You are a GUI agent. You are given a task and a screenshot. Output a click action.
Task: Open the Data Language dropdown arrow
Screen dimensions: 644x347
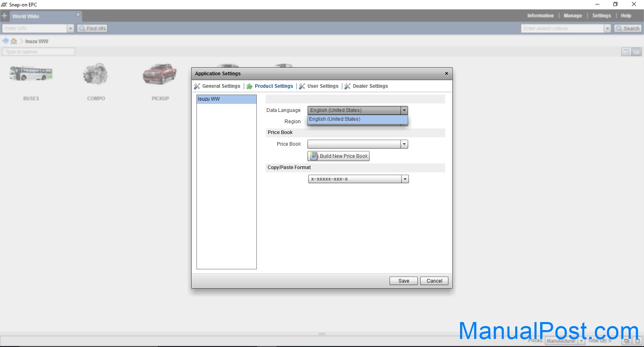[404, 110]
